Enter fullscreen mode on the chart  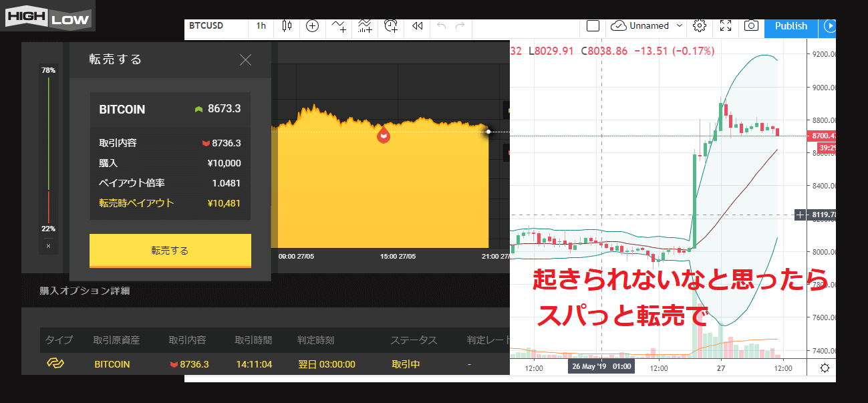(726, 26)
